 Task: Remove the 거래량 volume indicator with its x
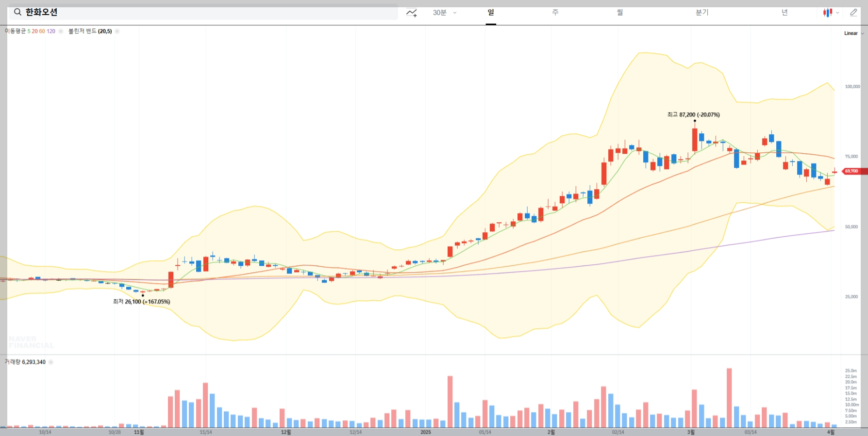[x=51, y=362]
